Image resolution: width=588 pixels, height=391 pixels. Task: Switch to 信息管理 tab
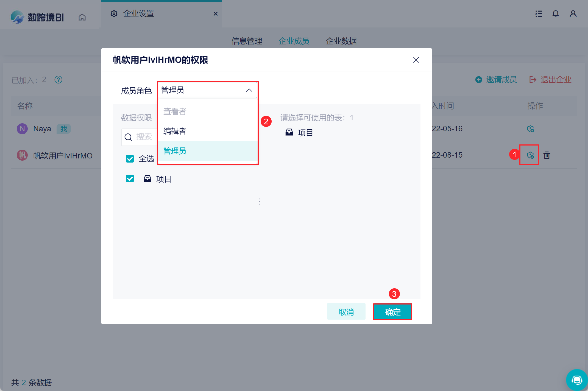tap(247, 41)
